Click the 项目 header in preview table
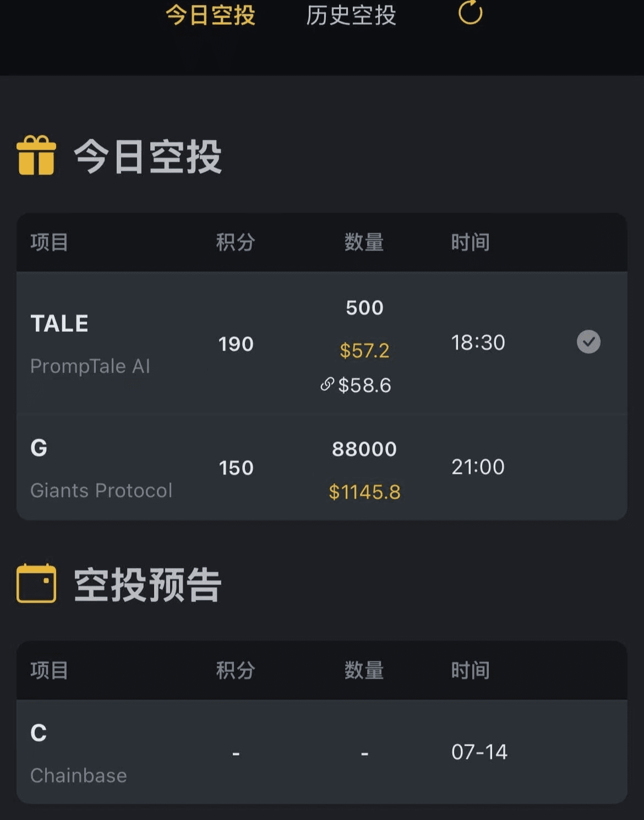Screen dimensions: 644x820 [x=50, y=670]
